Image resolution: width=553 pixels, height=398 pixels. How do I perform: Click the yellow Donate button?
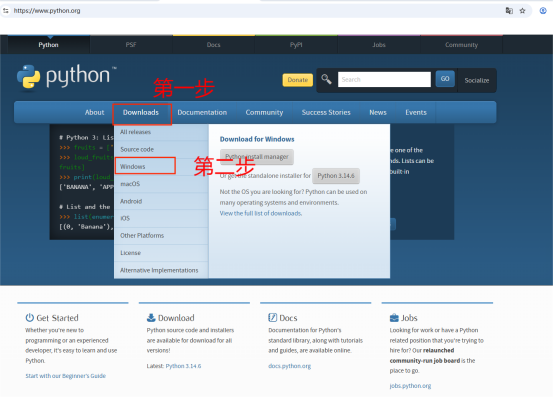(297, 80)
